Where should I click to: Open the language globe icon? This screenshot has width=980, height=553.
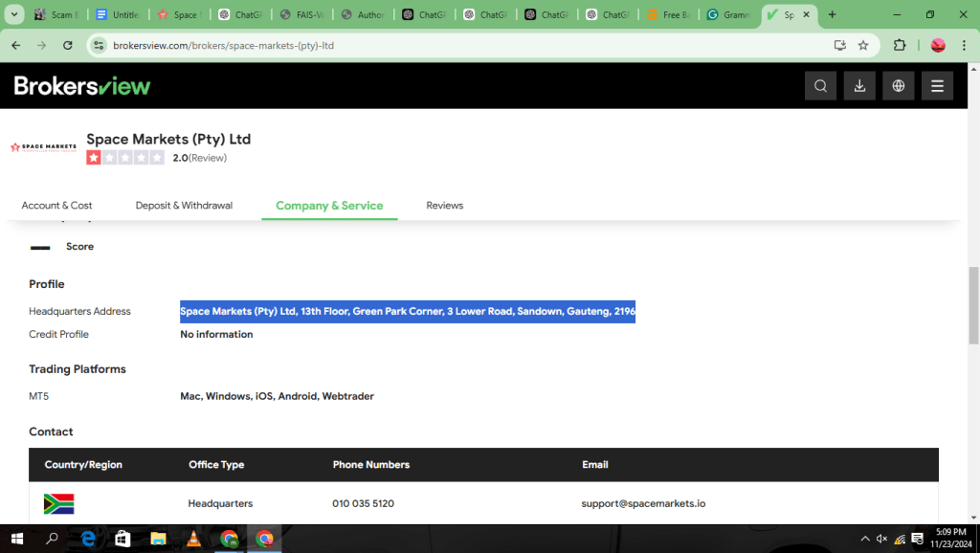coord(898,85)
